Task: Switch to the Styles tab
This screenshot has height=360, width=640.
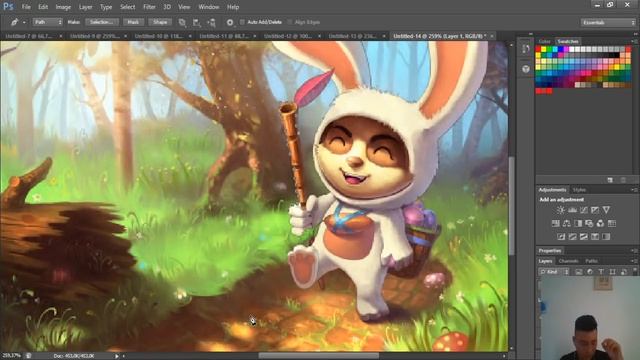Action: coord(579,190)
